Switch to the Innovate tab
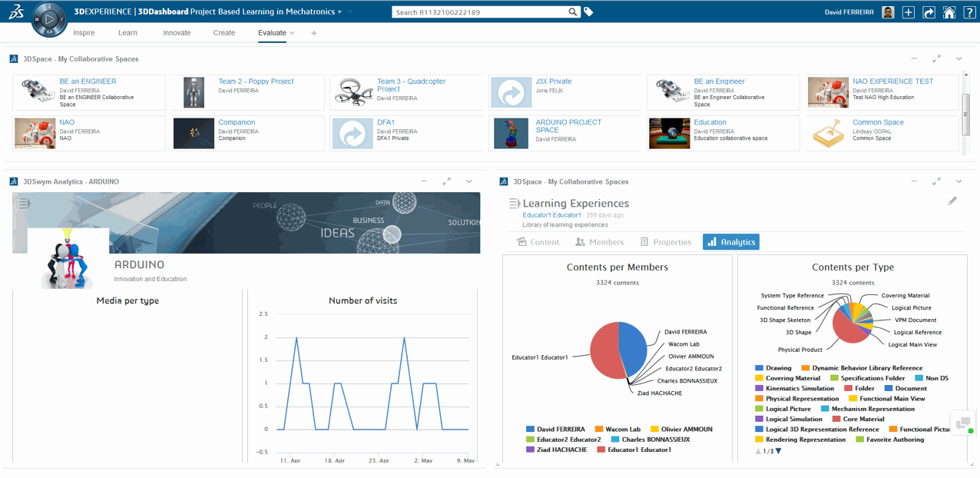Image resolution: width=980 pixels, height=478 pixels. point(177,33)
